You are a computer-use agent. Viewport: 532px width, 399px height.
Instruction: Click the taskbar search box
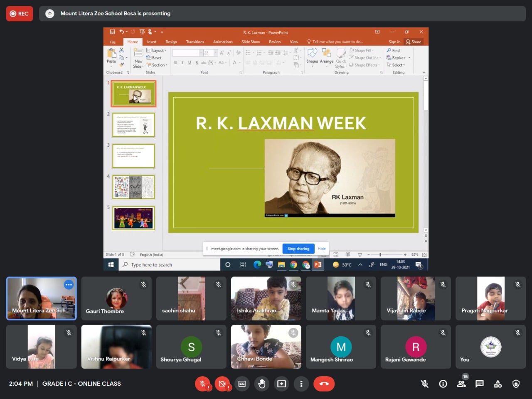(169, 265)
